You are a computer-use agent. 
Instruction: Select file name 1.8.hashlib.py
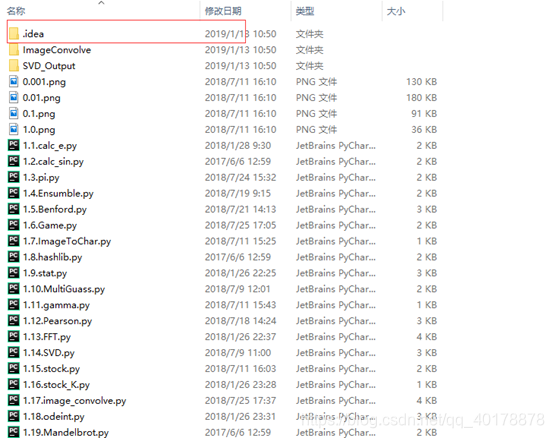pos(52,257)
